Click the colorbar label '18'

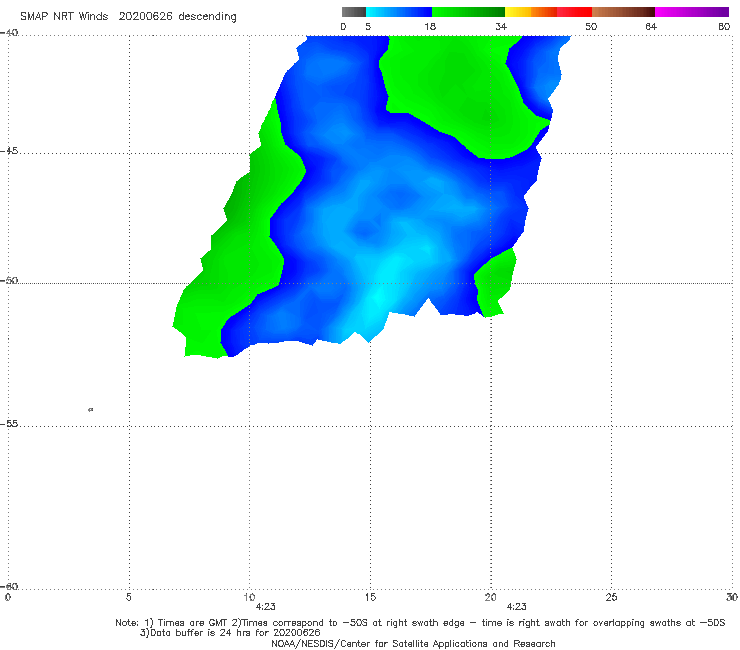430,27
